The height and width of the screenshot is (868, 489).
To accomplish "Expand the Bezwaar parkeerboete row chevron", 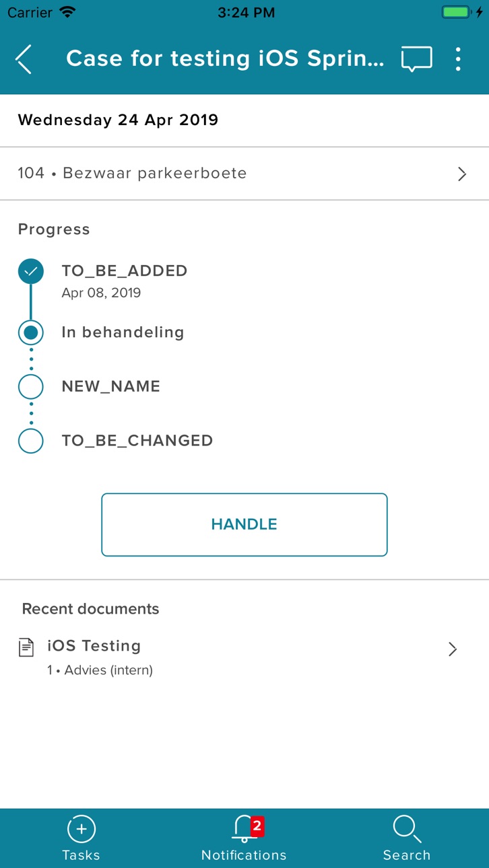I will tap(462, 174).
